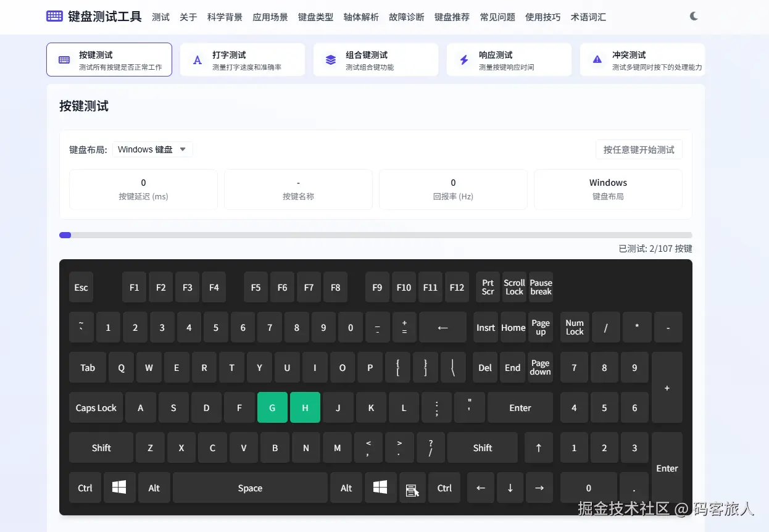Screen dimensions: 769x532
Task: Click the keyboard logo icon in header
Action: point(54,16)
